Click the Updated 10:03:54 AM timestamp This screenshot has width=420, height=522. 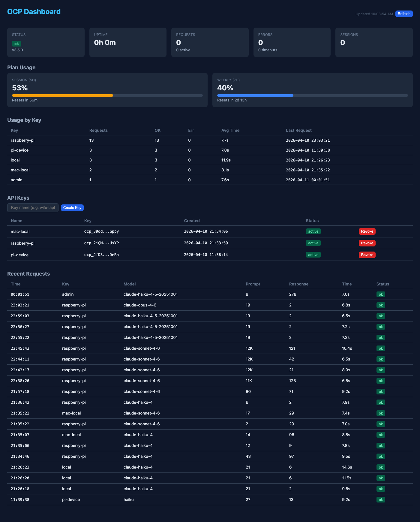(374, 14)
